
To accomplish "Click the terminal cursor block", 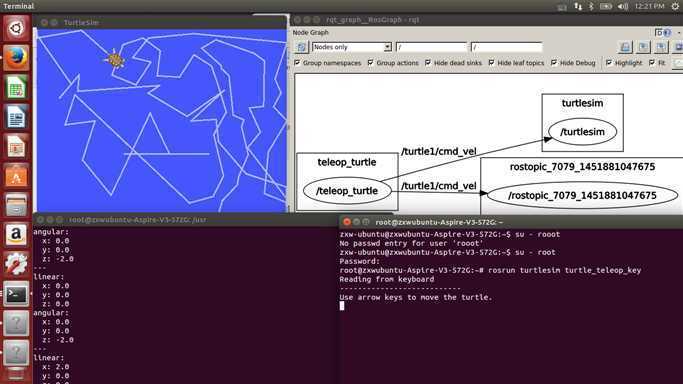I will (x=342, y=306).
